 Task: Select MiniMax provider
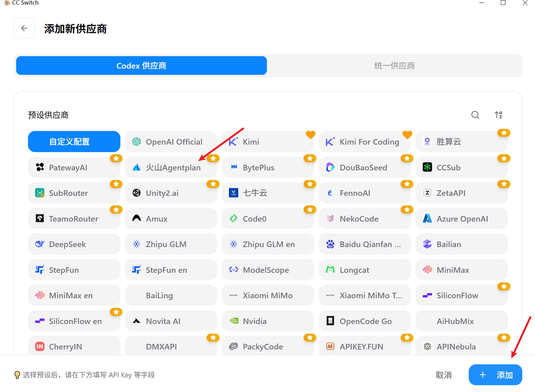[461, 270]
